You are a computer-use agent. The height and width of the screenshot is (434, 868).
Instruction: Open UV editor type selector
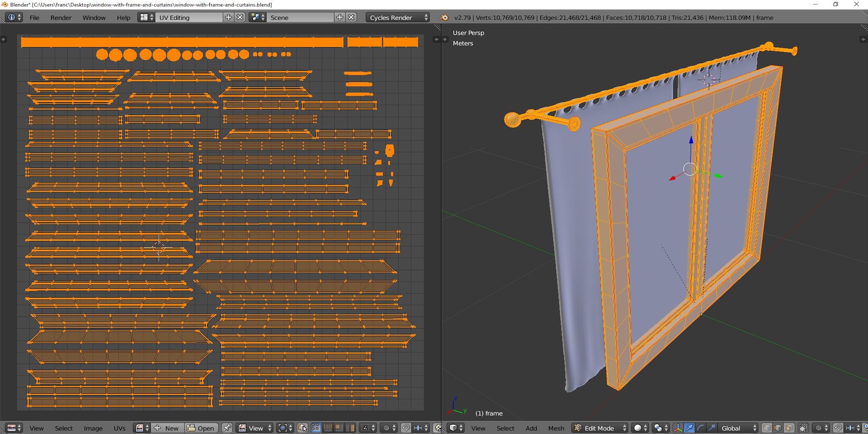point(14,428)
